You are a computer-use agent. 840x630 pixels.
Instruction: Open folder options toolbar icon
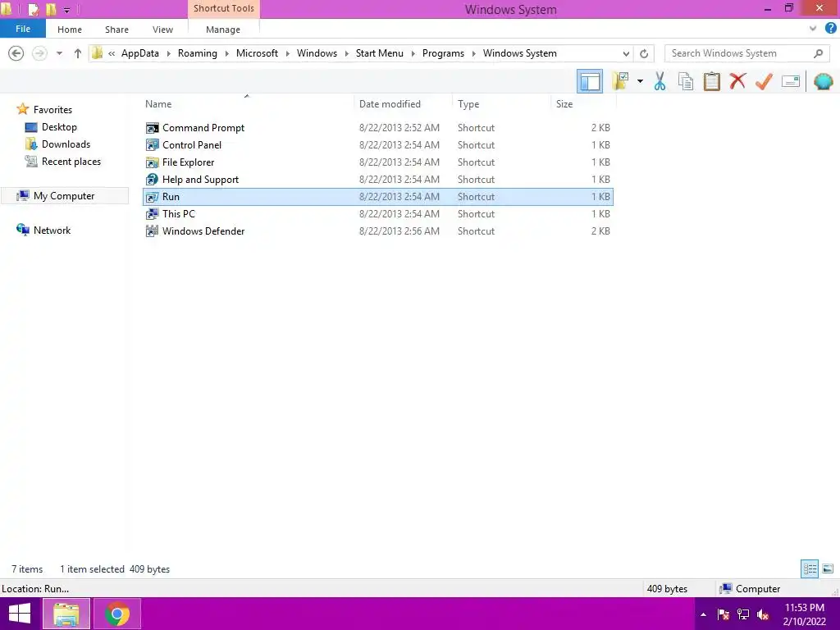point(620,81)
